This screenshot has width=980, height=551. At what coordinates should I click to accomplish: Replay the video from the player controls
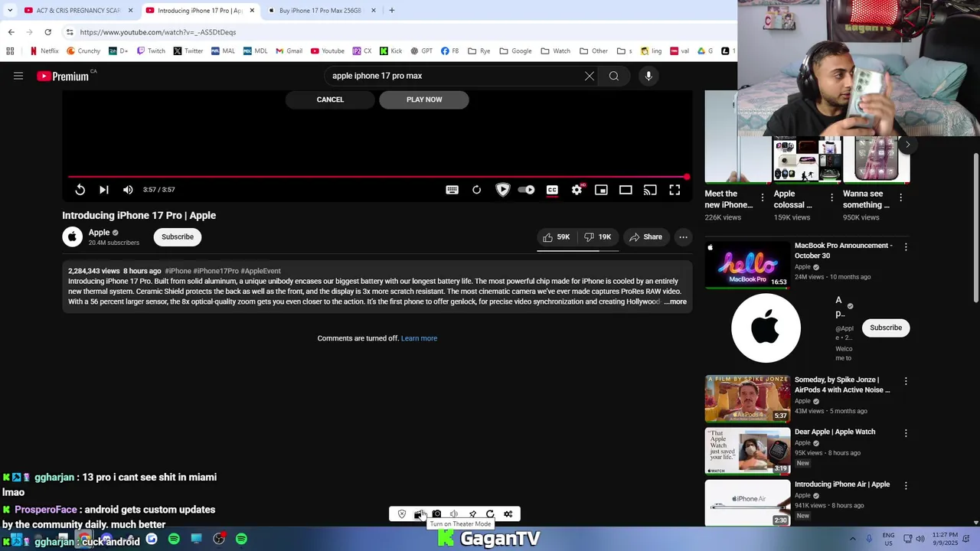pyautogui.click(x=80, y=190)
